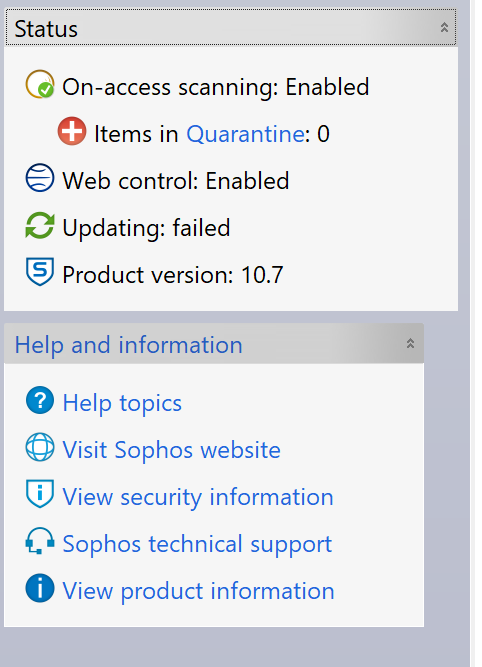This screenshot has width=482, height=667.
Task: Collapse the Help and information panel chevron
Action: tap(410, 343)
